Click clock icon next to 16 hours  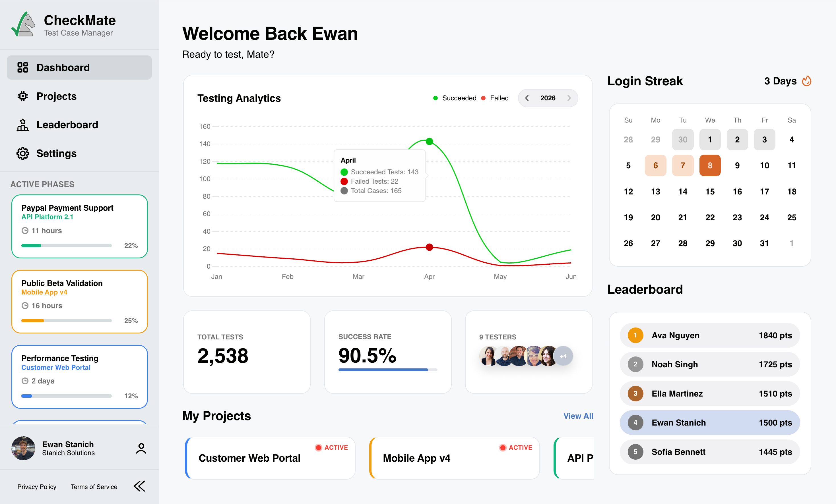[25, 306]
